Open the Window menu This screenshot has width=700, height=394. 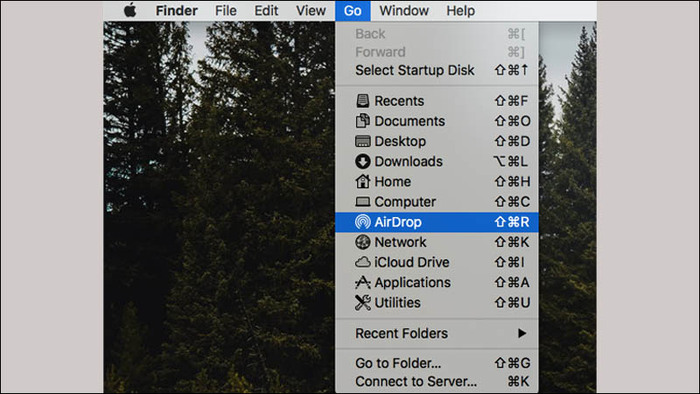(x=404, y=10)
